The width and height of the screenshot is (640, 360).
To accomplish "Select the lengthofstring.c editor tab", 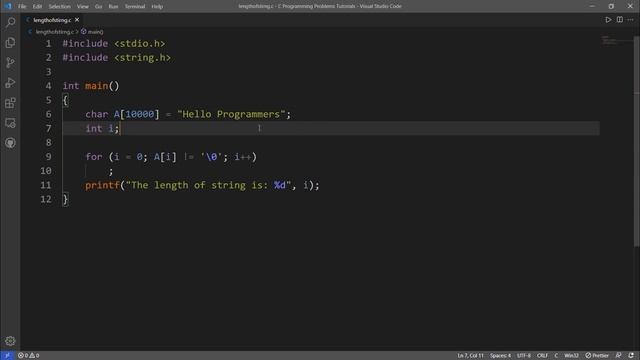I will coord(52,20).
